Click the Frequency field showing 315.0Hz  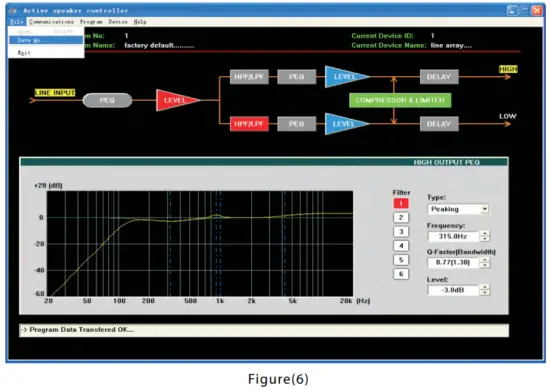[x=453, y=236]
